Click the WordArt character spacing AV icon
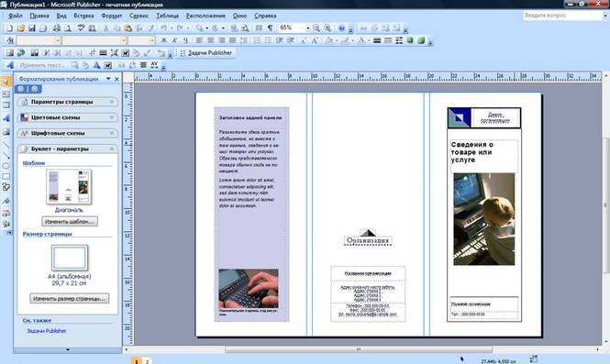 coord(154,65)
